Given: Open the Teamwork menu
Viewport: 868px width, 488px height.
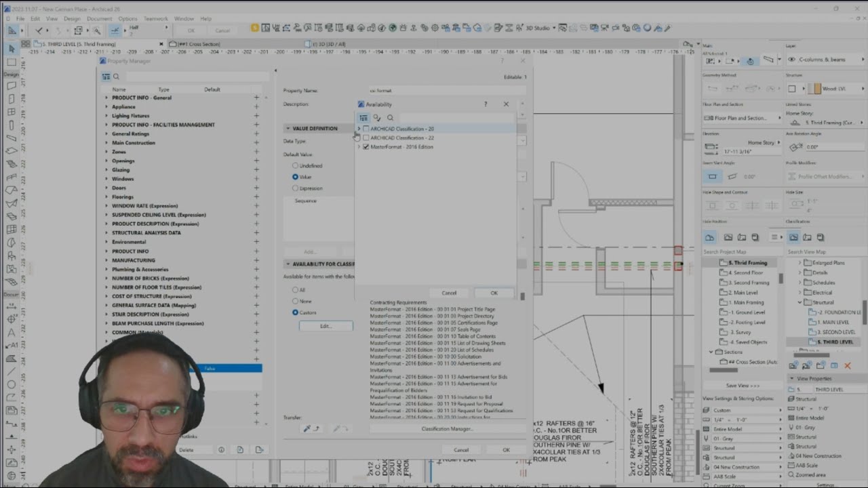Looking at the screenshot, I should pyautogui.click(x=156, y=18).
